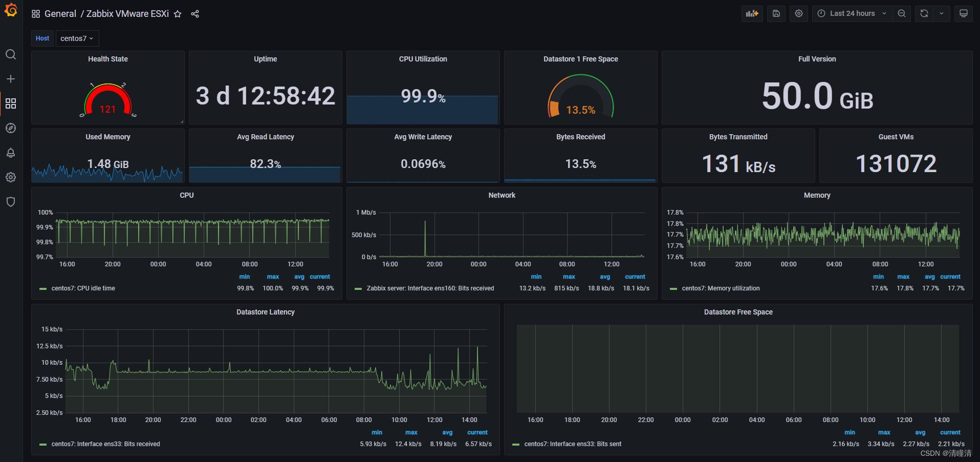The height and width of the screenshot is (462, 980).
Task: Sort Network legend by current column
Action: point(635,277)
